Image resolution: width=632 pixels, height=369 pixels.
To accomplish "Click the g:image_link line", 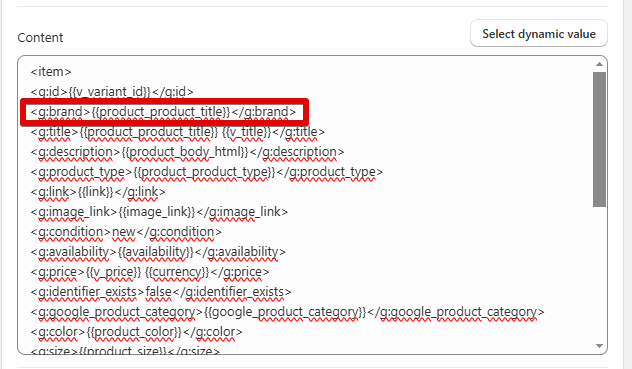I will (159, 212).
